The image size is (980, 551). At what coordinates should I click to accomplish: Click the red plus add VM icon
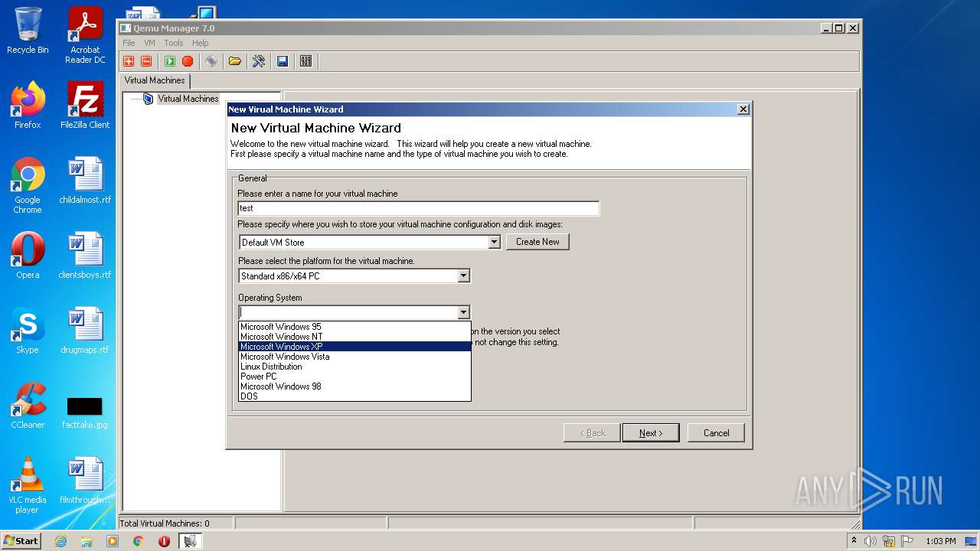click(x=129, y=61)
